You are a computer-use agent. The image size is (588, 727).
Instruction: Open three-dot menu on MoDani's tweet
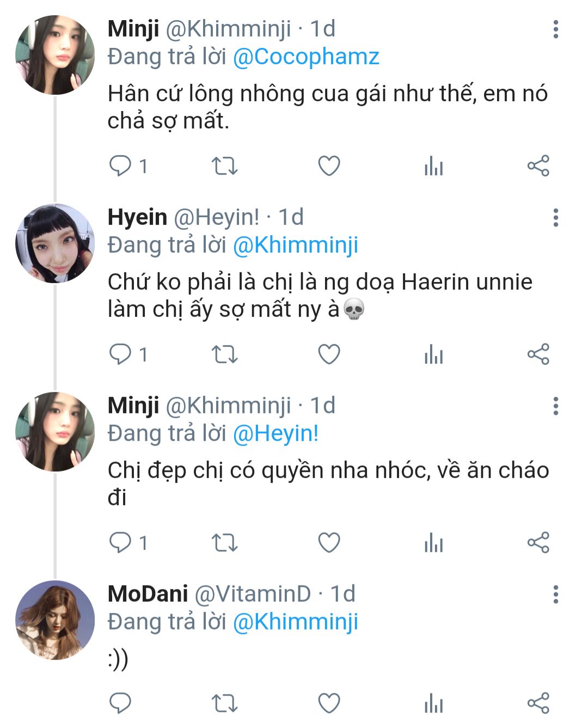tap(555, 595)
